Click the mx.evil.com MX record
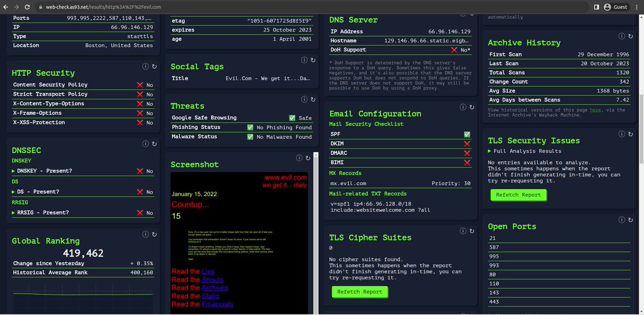This screenshot has height=315, width=644. coord(400,184)
